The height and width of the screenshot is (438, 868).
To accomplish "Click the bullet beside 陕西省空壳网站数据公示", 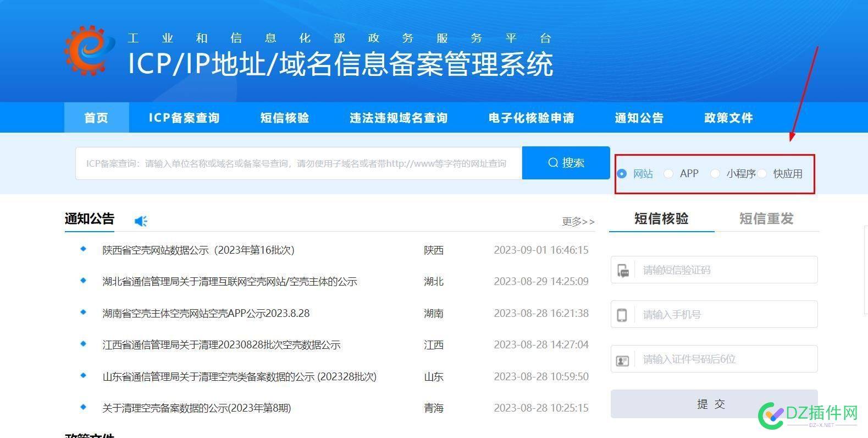I will click(x=84, y=249).
